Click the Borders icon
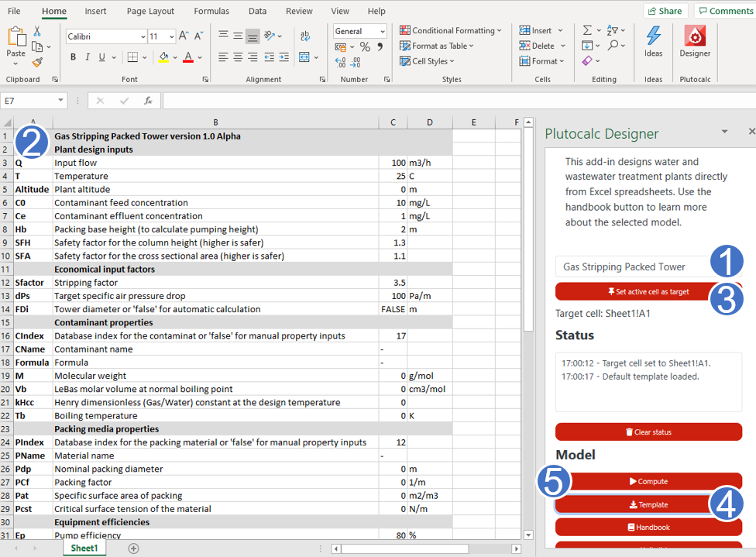 [132, 57]
